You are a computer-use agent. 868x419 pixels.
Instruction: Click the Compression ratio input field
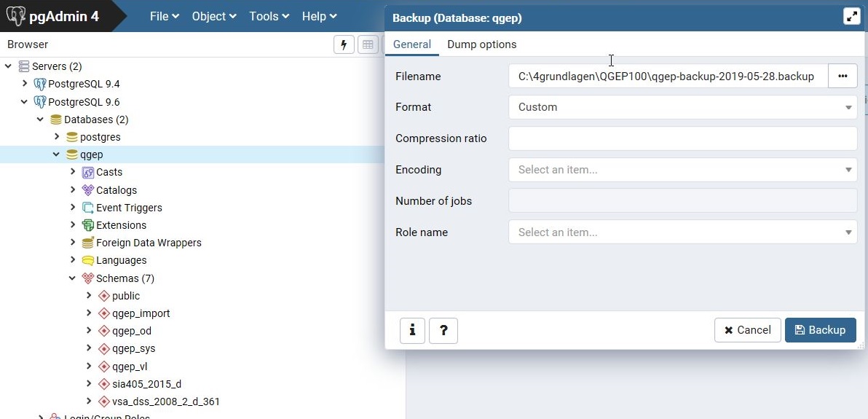pos(682,138)
